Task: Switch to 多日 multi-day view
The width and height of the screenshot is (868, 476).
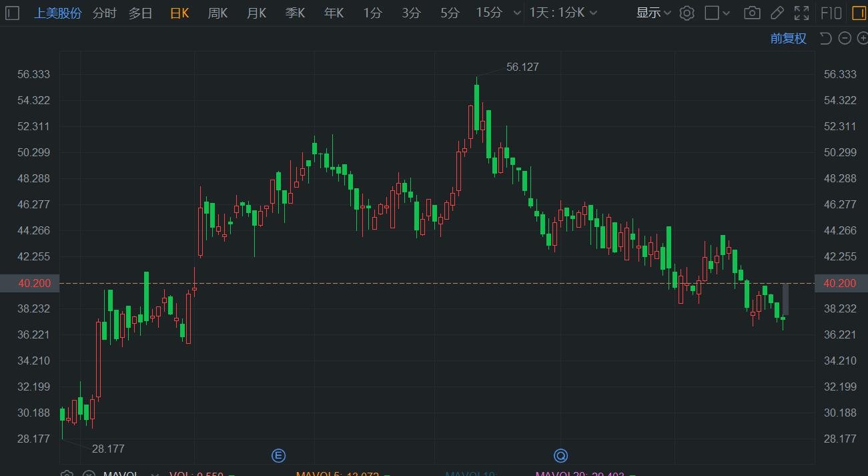Action: [x=141, y=13]
